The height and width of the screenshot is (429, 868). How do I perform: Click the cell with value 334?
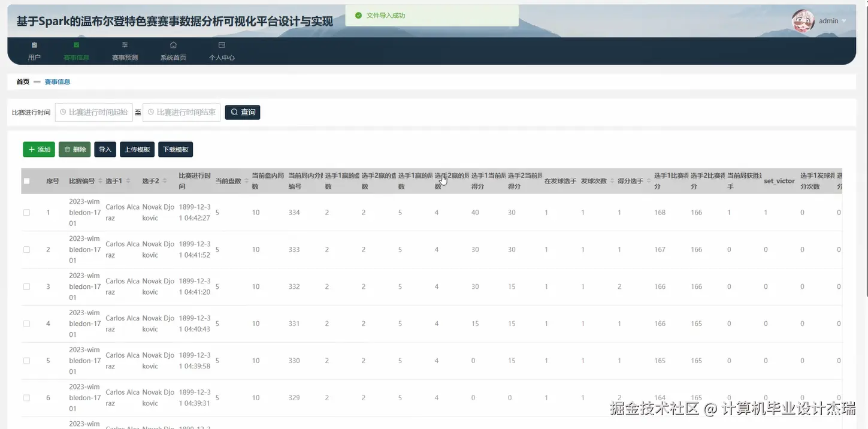(x=294, y=213)
